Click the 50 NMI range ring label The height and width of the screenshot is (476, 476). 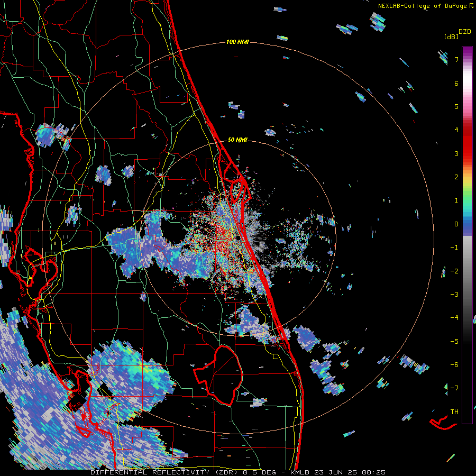pos(237,140)
